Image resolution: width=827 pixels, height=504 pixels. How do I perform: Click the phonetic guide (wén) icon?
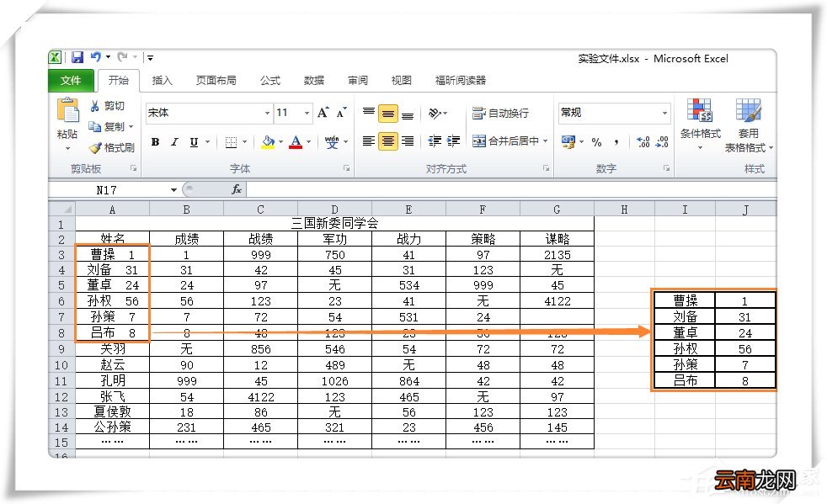[x=332, y=142]
